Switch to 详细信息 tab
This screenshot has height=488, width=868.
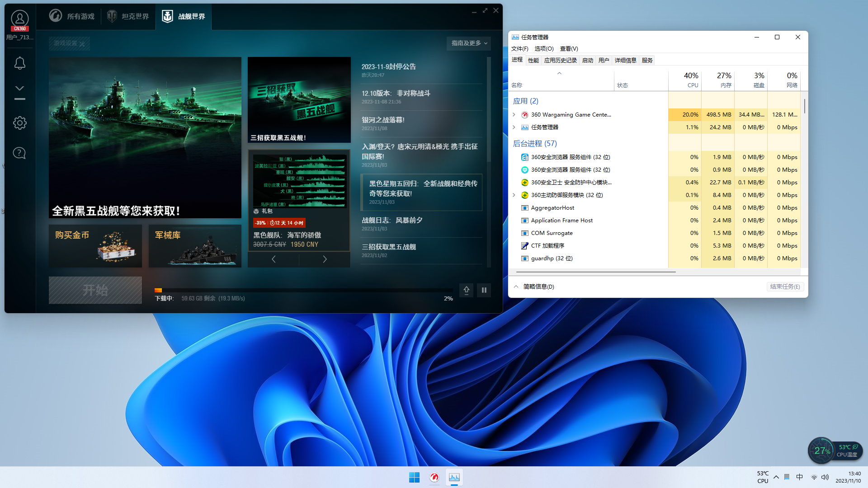[625, 60]
